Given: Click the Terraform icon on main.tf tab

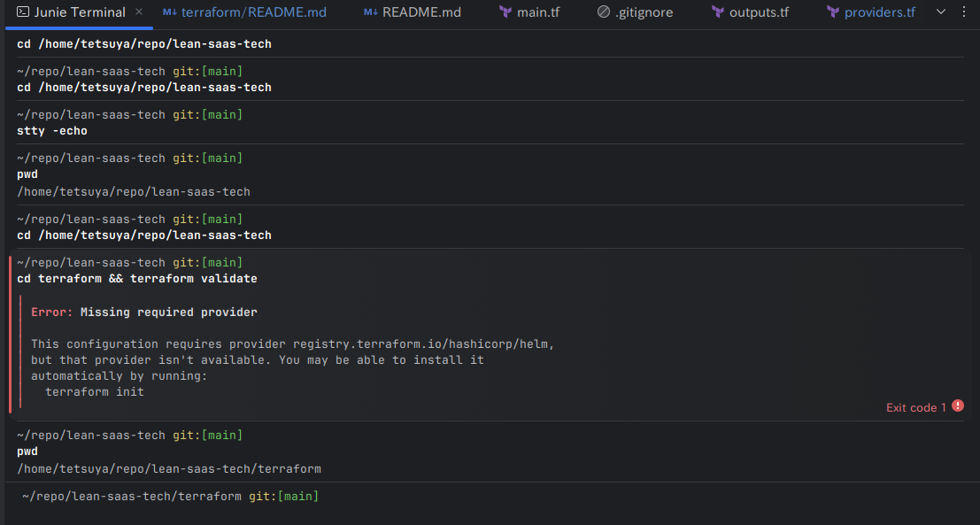Looking at the screenshot, I should tap(505, 12).
